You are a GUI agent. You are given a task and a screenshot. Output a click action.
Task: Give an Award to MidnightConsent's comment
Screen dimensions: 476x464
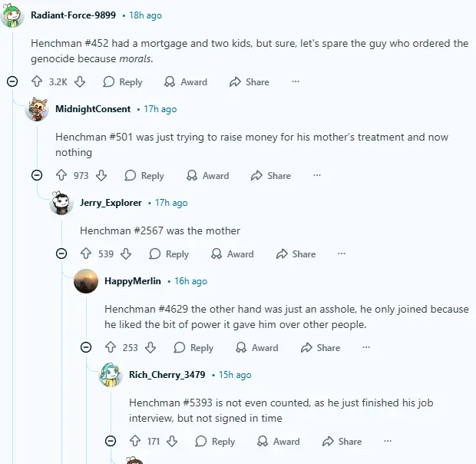pos(207,175)
